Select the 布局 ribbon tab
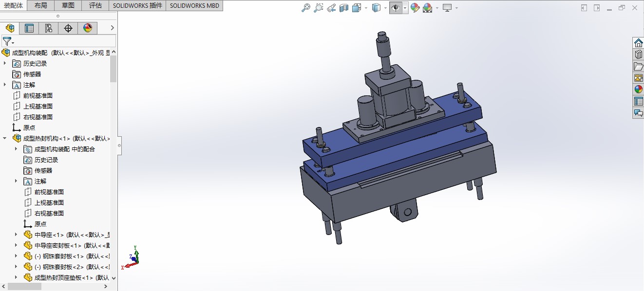This screenshot has height=291, width=644. click(x=41, y=5)
